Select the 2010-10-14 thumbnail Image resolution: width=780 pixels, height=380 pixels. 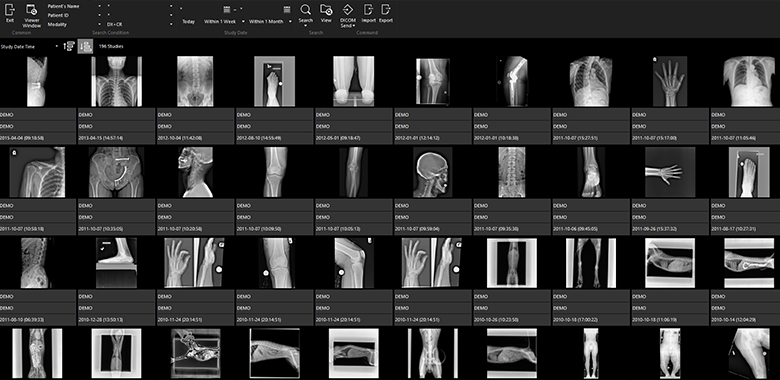pyautogui.click(x=749, y=263)
